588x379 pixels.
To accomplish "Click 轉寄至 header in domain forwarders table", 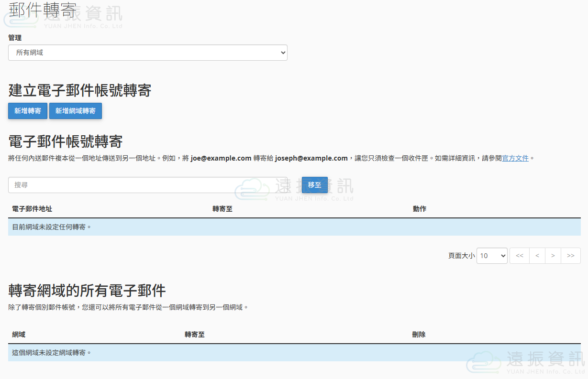I will point(195,335).
